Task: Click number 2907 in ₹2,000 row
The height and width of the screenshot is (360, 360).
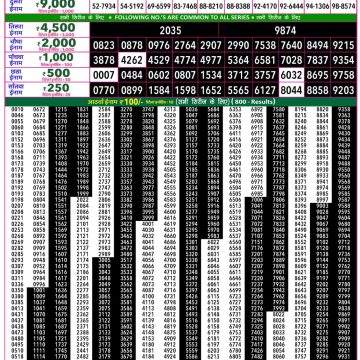Action: [211, 45]
